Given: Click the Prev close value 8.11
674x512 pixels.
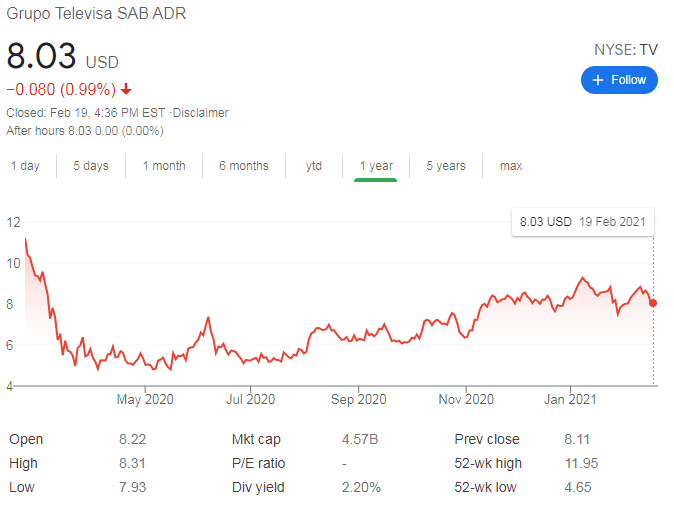Looking at the screenshot, I should coord(577,439).
